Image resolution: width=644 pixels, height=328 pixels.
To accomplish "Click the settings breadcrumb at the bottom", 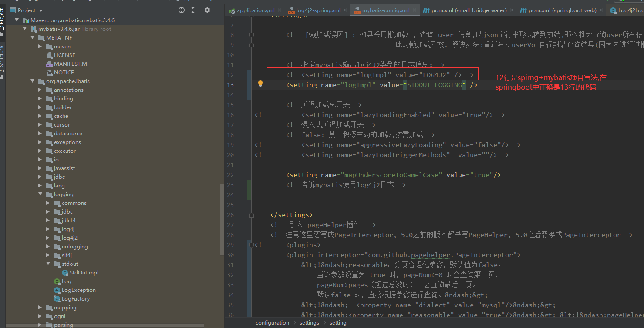I will pyautogui.click(x=309, y=322).
